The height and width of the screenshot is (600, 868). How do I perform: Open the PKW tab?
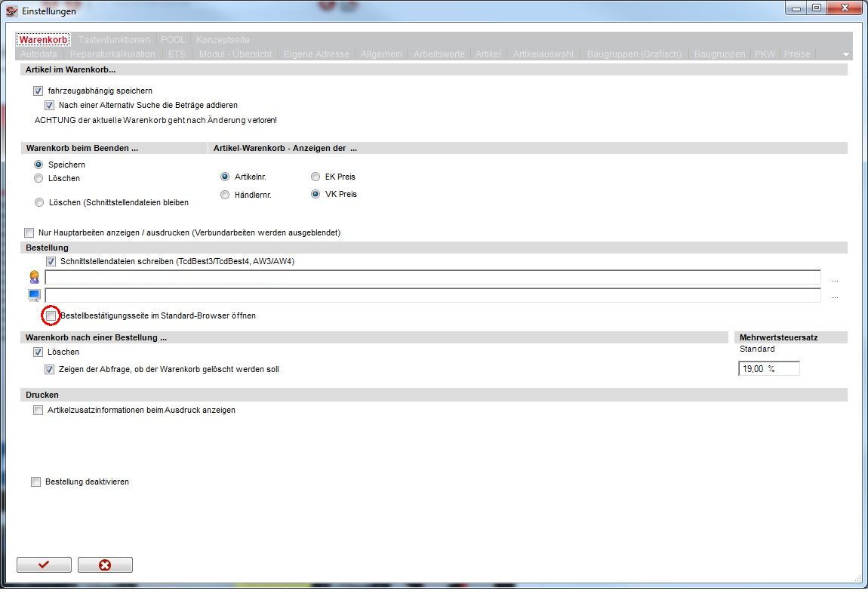pyautogui.click(x=765, y=54)
